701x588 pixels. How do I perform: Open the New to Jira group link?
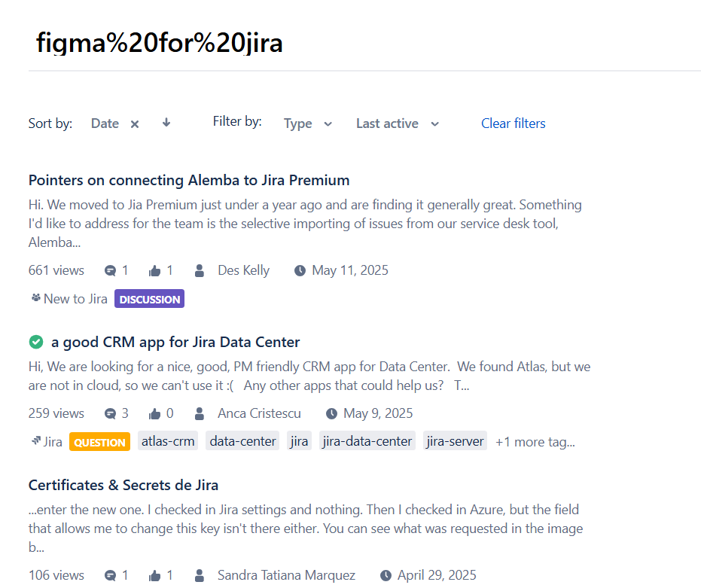(x=75, y=299)
